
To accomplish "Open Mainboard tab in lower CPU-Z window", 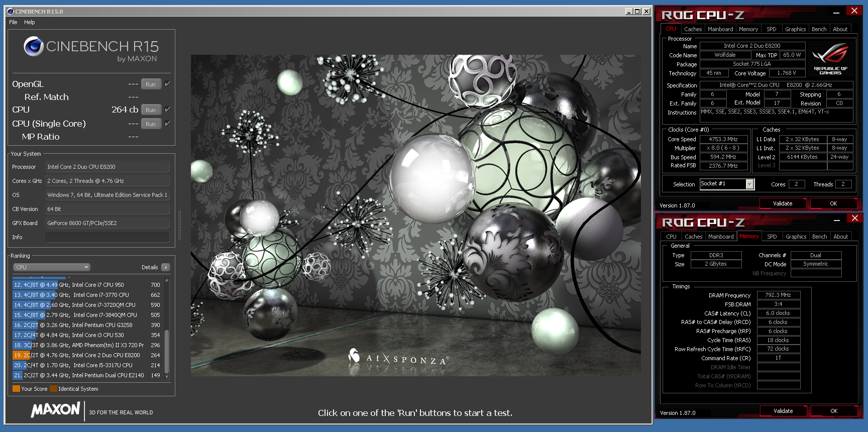I will click(720, 237).
